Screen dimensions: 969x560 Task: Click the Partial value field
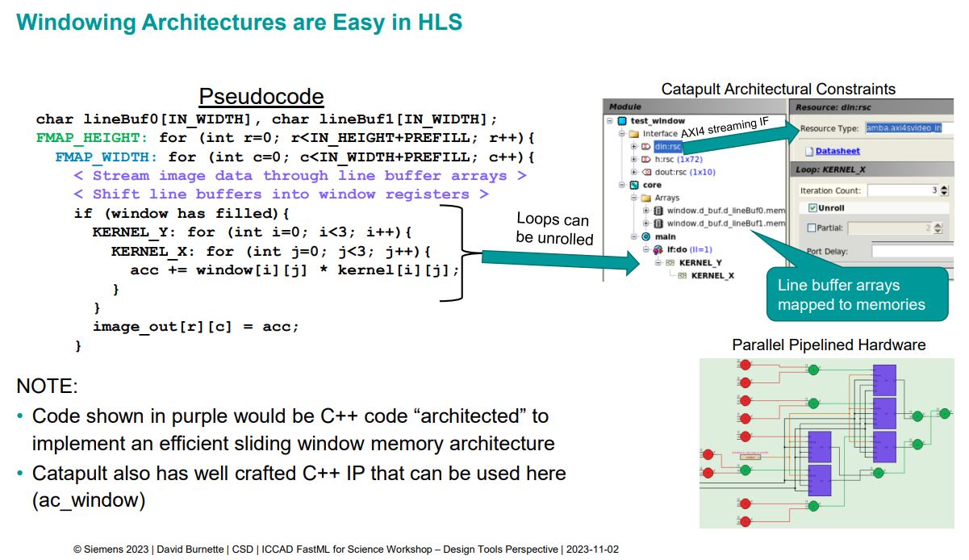890,228
